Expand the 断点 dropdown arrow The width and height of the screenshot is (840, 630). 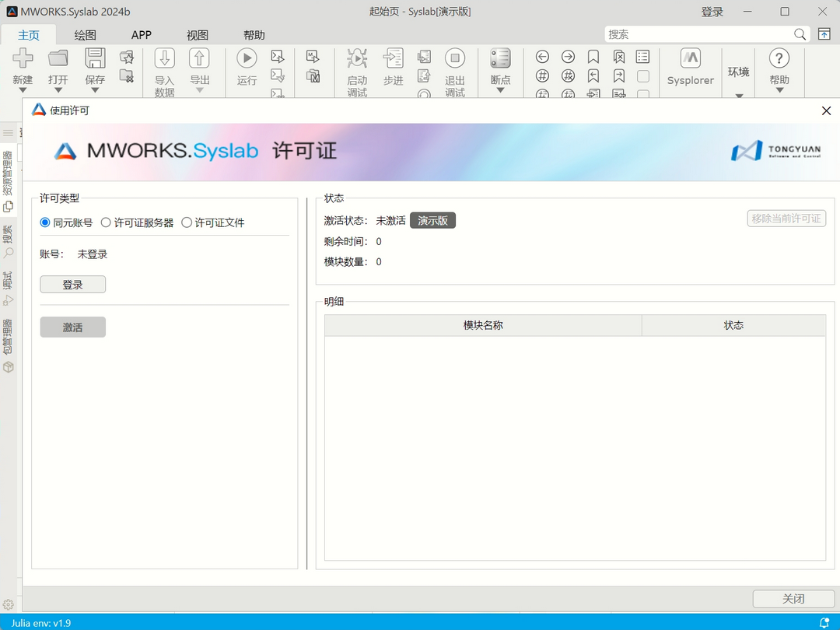[500, 90]
